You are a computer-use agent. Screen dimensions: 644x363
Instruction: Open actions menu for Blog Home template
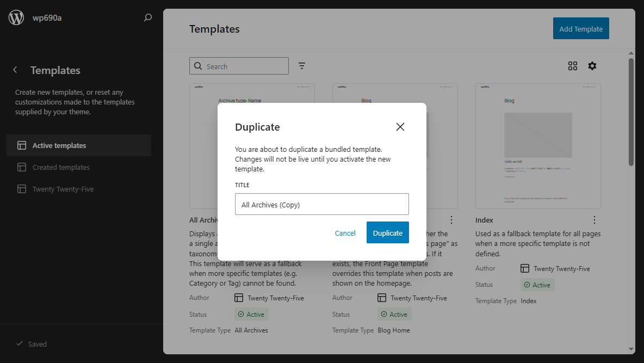pos(451,220)
